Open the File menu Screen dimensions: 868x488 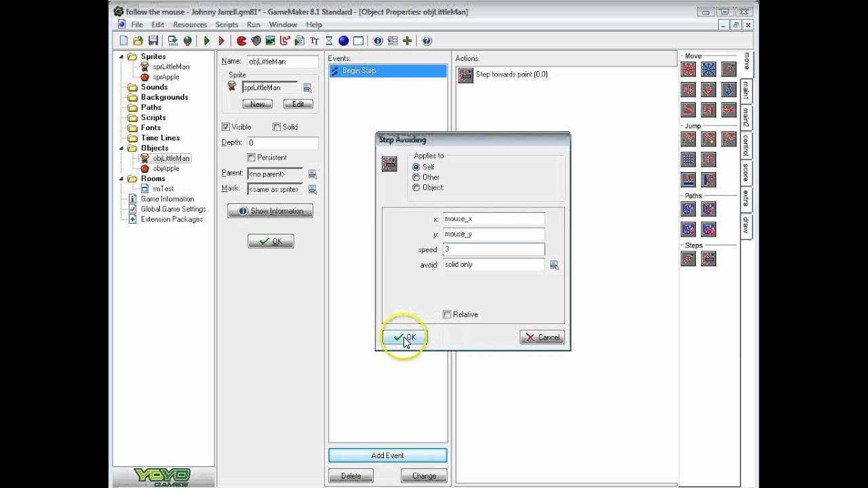click(137, 24)
